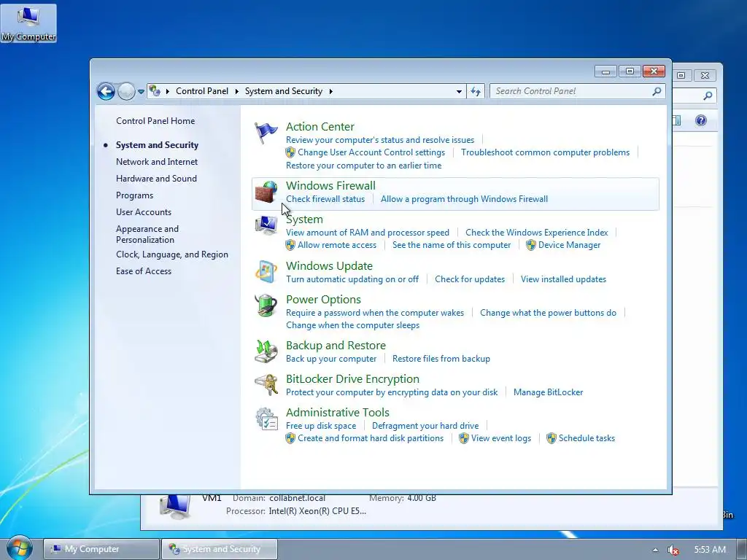Image resolution: width=747 pixels, height=560 pixels.
Task: Click Turn automatic updating on or off
Action: click(x=352, y=279)
